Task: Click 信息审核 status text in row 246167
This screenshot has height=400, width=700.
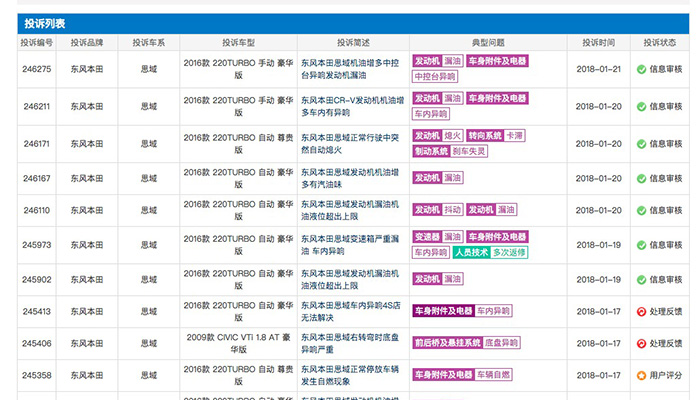Action: coord(666,179)
